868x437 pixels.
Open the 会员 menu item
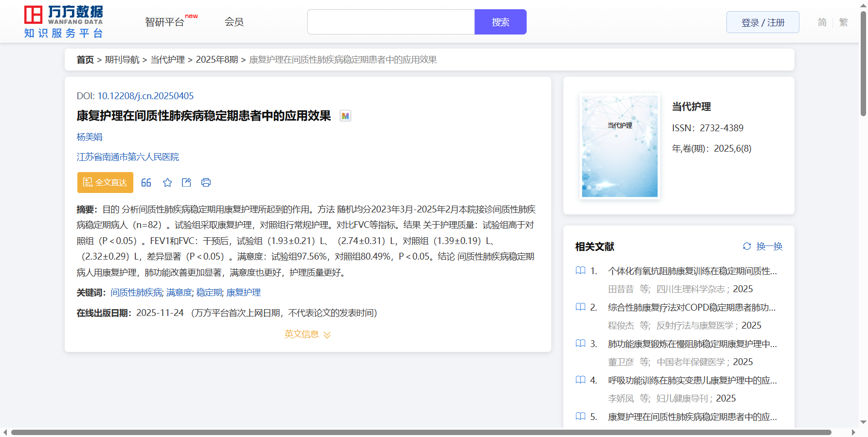click(234, 22)
